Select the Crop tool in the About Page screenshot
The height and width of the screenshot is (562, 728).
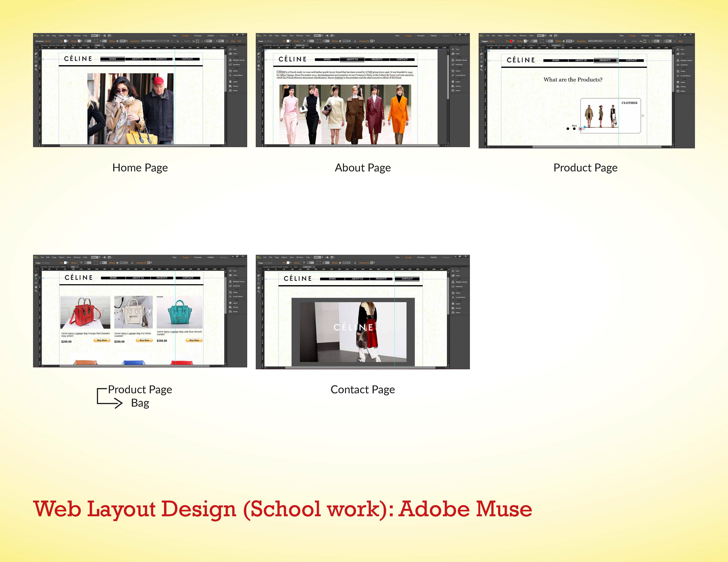[x=259, y=54]
